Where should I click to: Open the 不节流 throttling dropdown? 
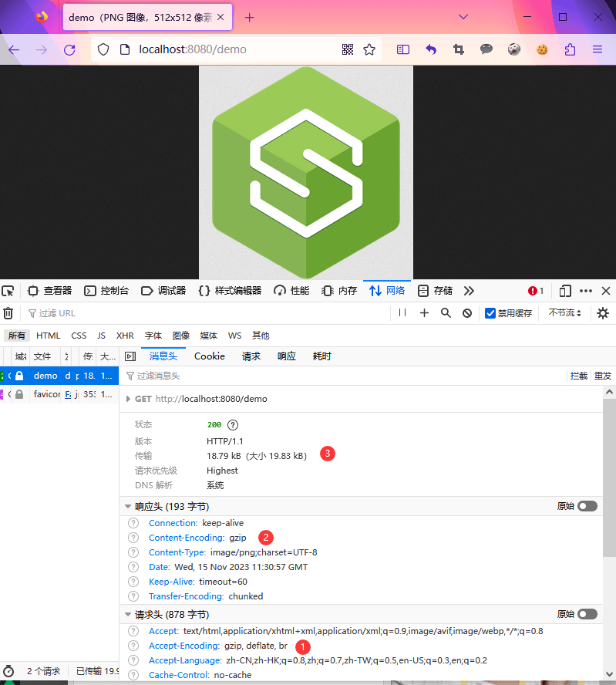[x=565, y=313]
